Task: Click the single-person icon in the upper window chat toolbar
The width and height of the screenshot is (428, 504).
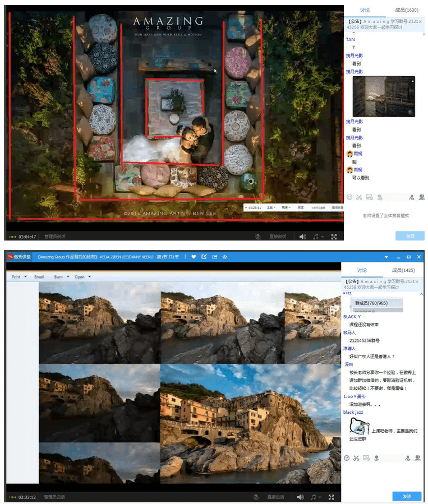Action: (412, 197)
